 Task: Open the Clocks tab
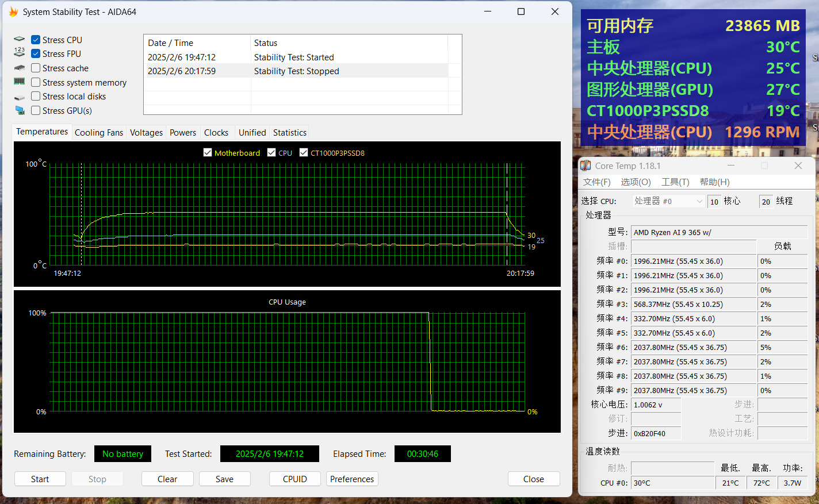tap(216, 132)
